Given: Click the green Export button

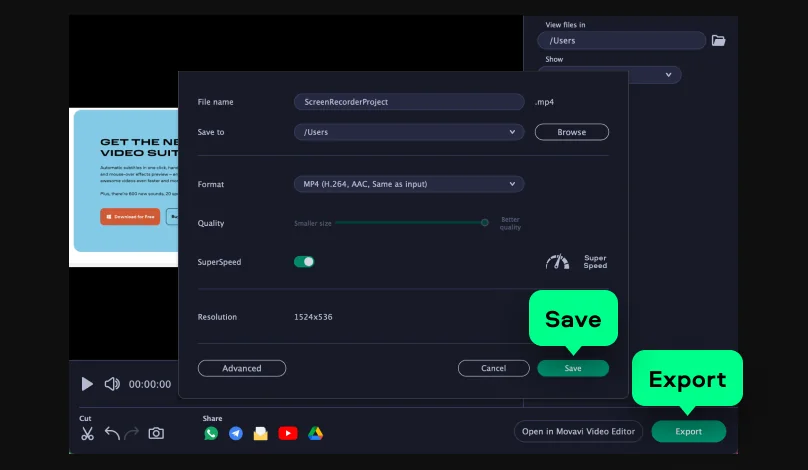Looking at the screenshot, I should (x=688, y=431).
